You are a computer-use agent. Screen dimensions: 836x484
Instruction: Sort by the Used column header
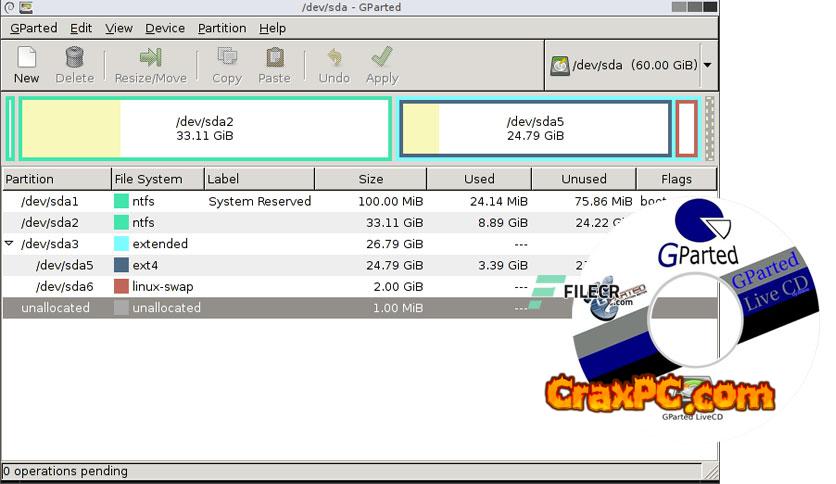coord(479,179)
